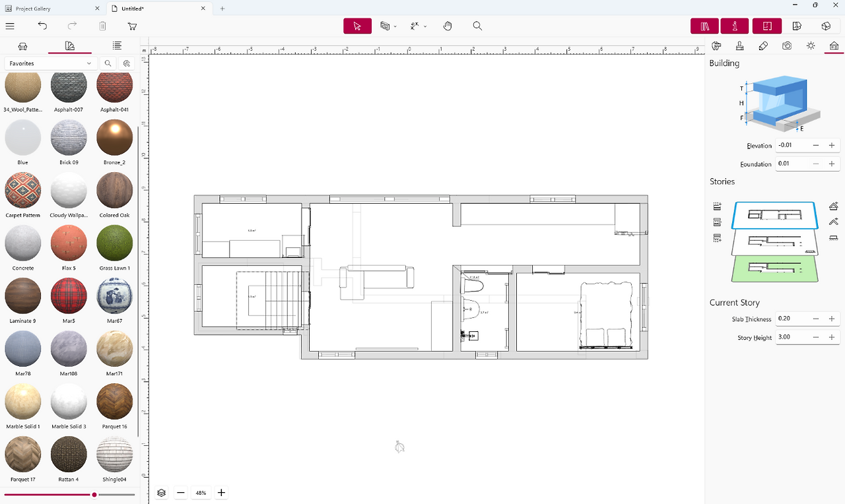Open the material picker beside search

click(x=126, y=63)
